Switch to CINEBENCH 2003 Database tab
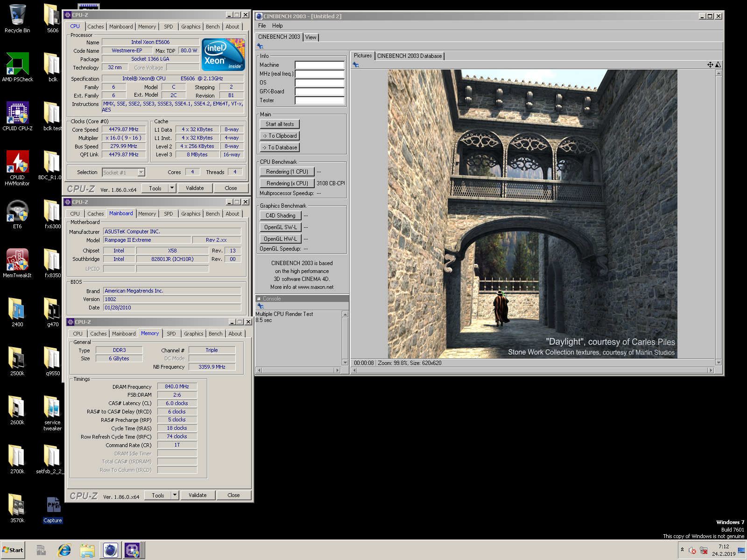The width and height of the screenshot is (747, 560). [409, 56]
